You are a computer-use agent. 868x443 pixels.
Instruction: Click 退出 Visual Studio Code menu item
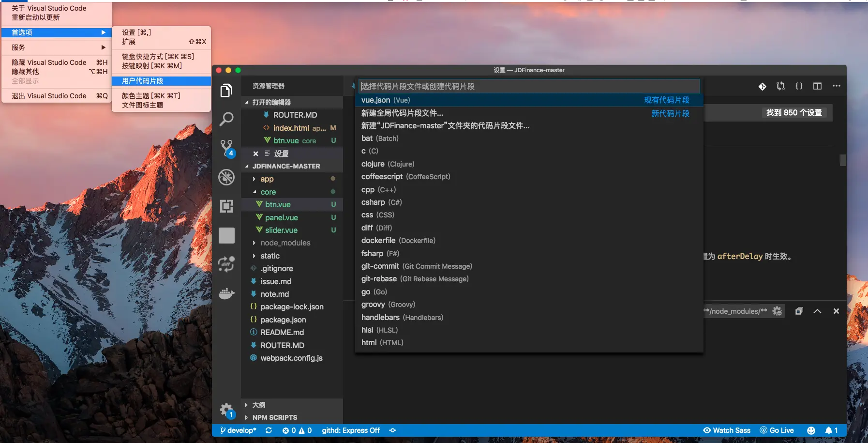click(57, 96)
